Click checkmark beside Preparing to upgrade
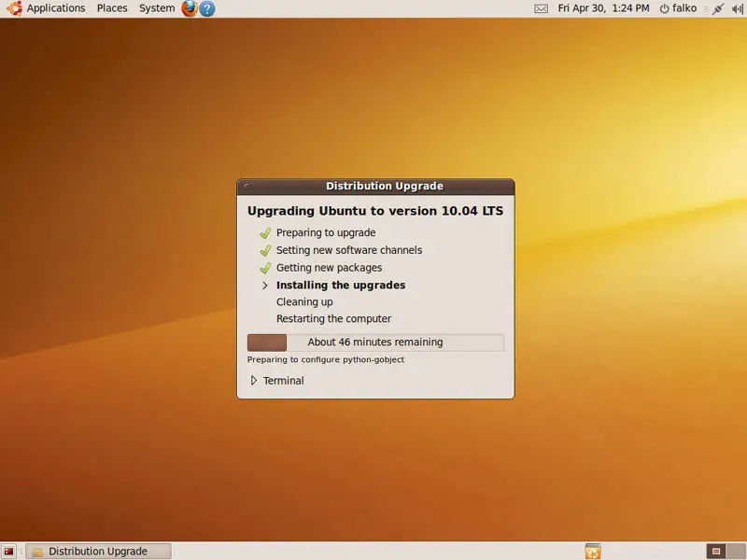 tap(265, 232)
